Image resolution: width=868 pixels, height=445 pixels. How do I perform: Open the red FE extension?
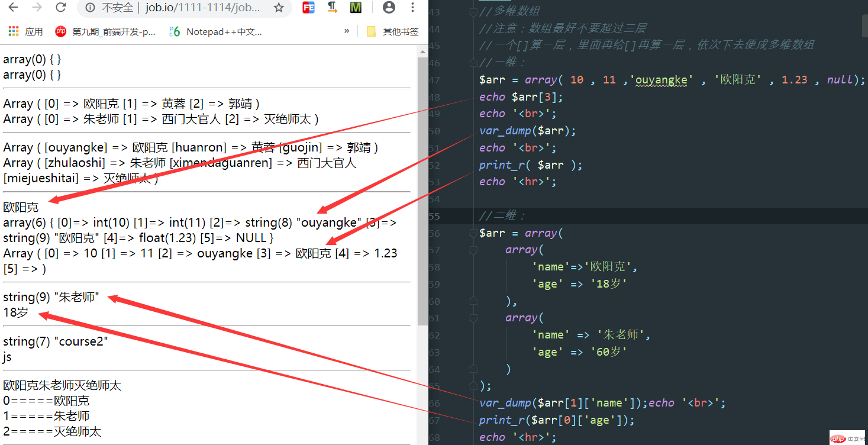(308, 8)
